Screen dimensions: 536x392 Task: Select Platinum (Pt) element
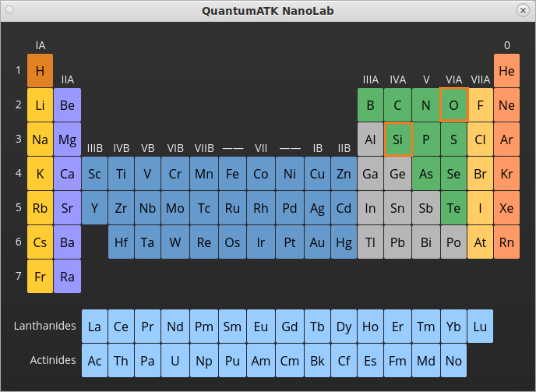(x=290, y=242)
